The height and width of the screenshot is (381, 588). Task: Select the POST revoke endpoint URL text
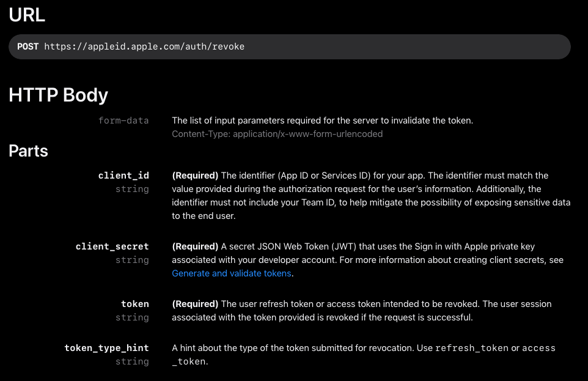[x=144, y=46]
